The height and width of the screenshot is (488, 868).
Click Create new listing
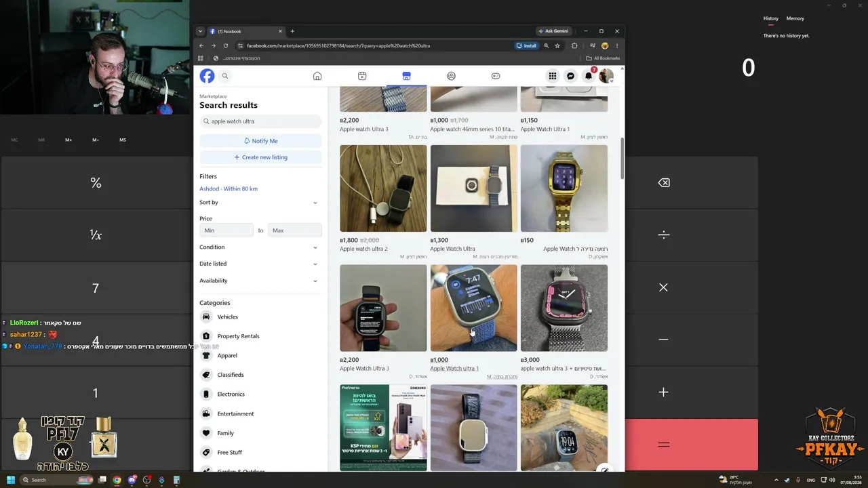tap(260, 157)
